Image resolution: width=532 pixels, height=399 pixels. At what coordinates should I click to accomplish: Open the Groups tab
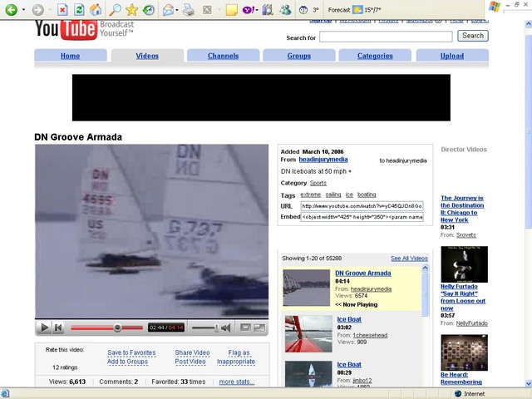click(x=299, y=56)
